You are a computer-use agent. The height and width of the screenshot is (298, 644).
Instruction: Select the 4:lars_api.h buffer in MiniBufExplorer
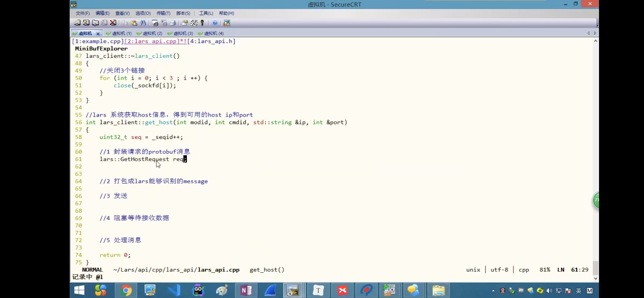[211, 41]
